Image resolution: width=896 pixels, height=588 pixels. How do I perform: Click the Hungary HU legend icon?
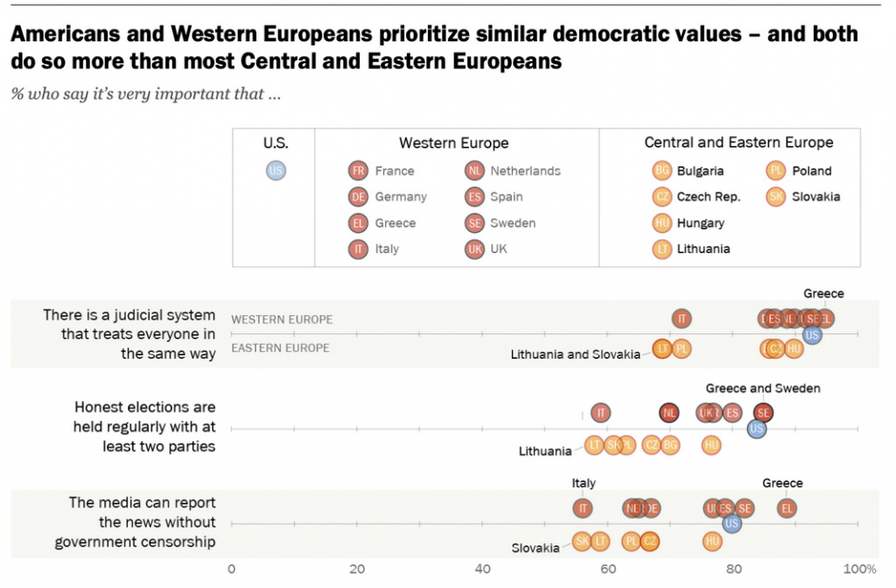click(662, 223)
